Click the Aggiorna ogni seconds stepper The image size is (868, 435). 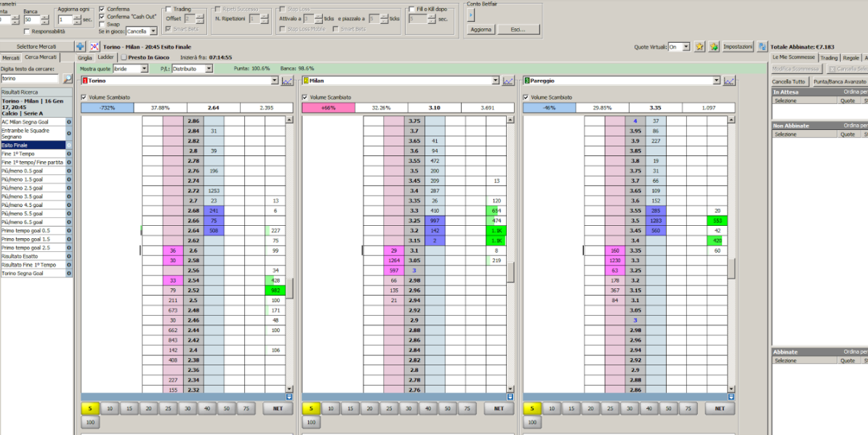click(x=78, y=20)
